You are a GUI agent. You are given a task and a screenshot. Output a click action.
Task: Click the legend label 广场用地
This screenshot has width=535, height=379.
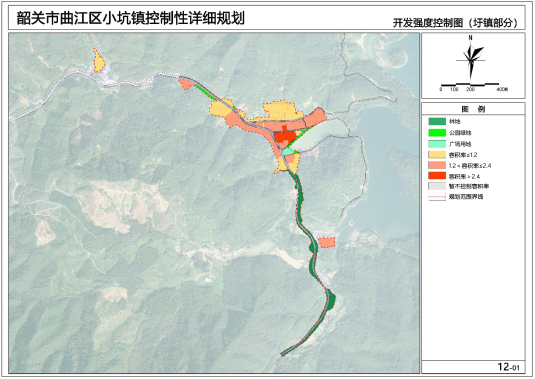click(x=460, y=144)
